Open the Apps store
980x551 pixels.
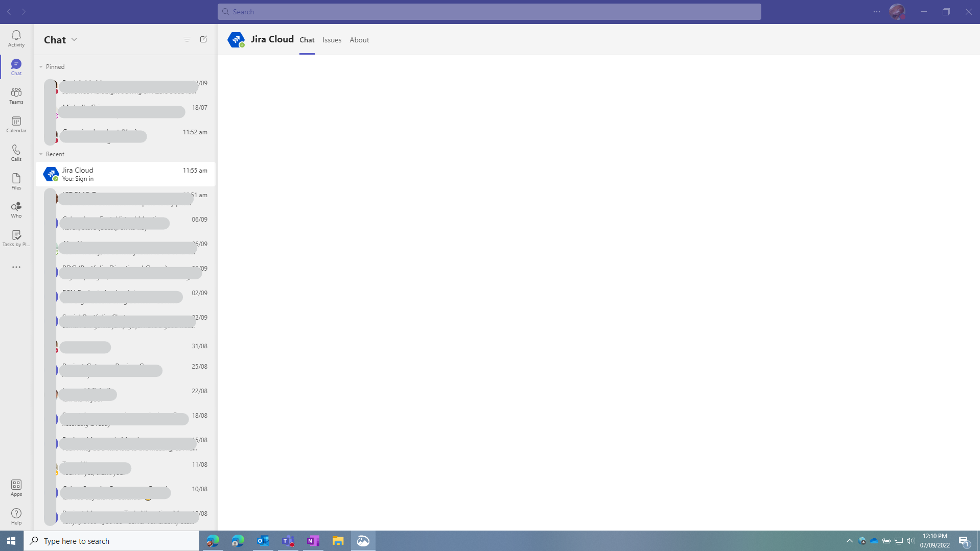pos(16,488)
